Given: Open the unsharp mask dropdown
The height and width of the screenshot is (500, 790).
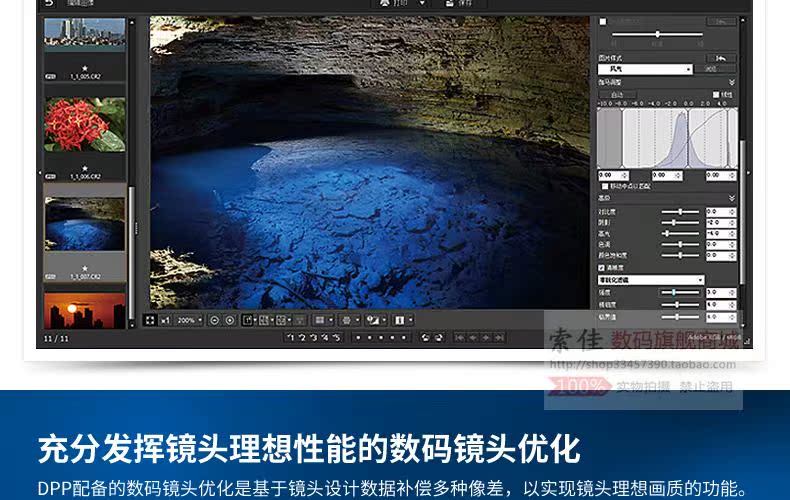Looking at the screenshot, I should (x=651, y=280).
